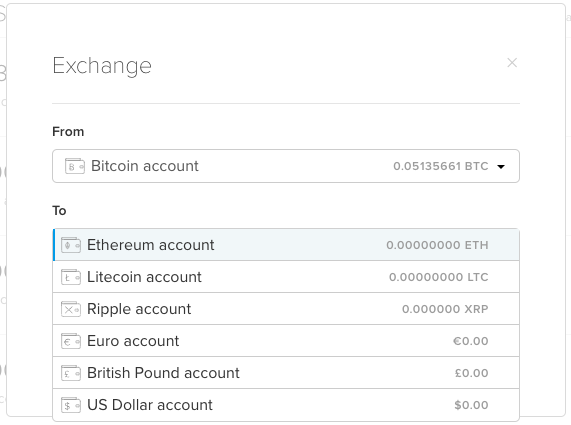
Task: Click the 0.05135661 BTC balance
Action: point(441,166)
